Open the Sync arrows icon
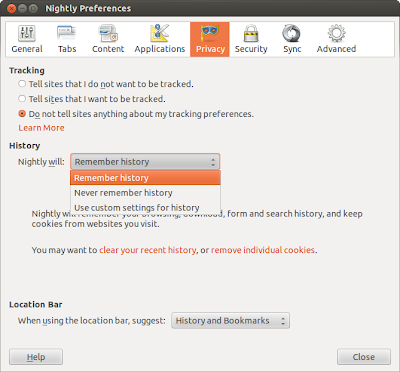The width and height of the screenshot is (400, 372). point(292,33)
